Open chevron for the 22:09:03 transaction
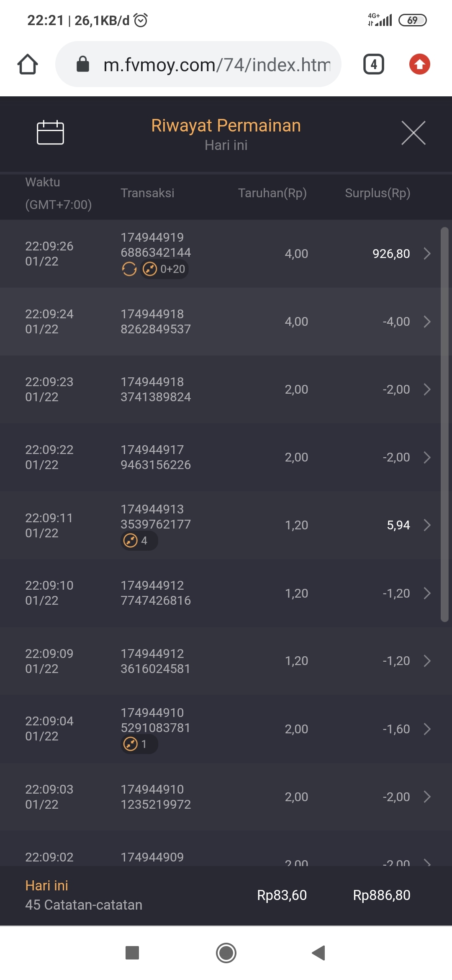The width and height of the screenshot is (452, 980). [427, 797]
